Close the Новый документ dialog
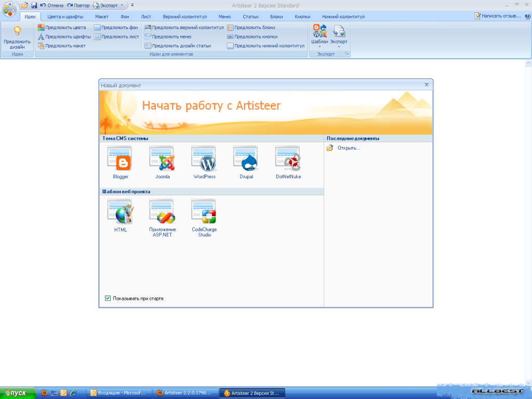 [427, 85]
